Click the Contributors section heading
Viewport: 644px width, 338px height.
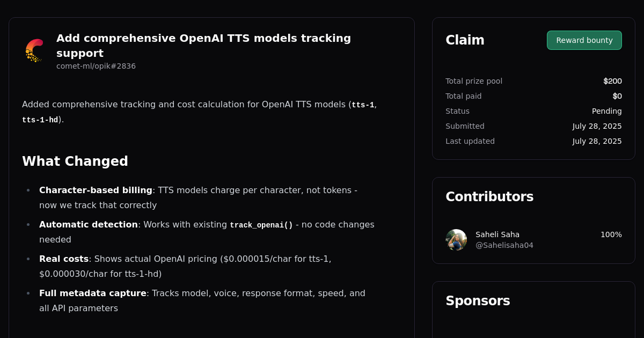489,196
